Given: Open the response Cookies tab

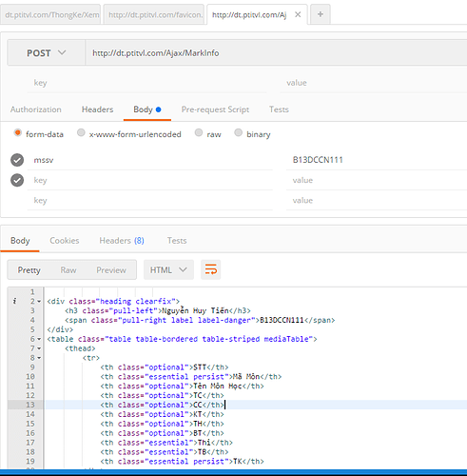Looking at the screenshot, I should pyautogui.click(x=65, y=241).
